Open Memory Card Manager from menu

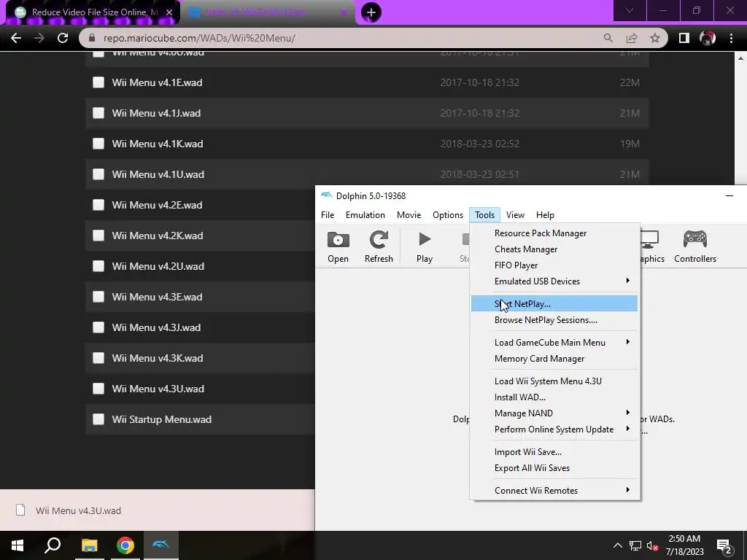coord(554,359)
